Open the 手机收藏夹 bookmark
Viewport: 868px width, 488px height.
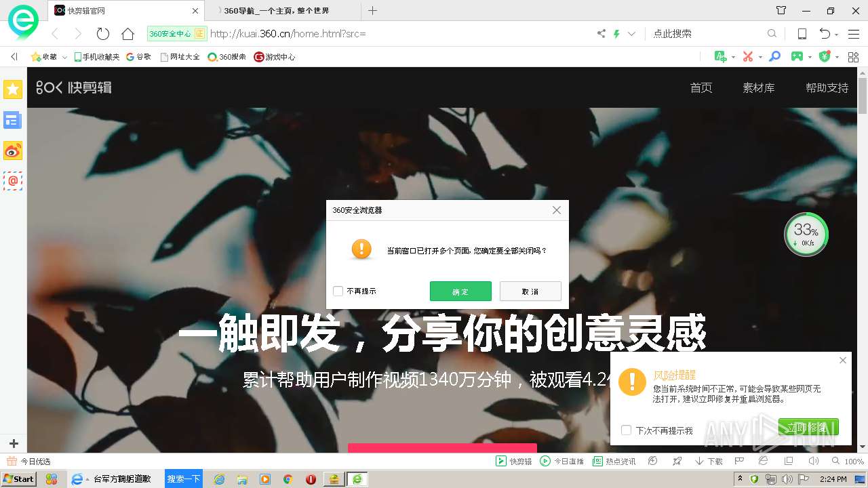[97, 57]
